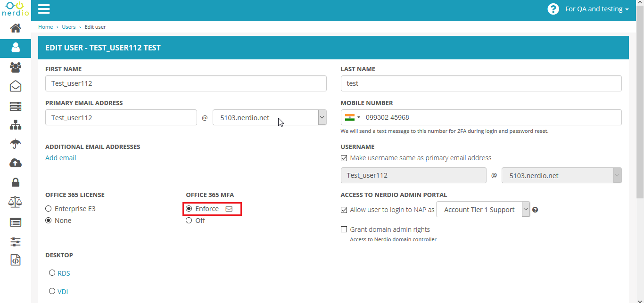Open the servers stack icon in sidebar
644x303 pixels.
[16, 106]
